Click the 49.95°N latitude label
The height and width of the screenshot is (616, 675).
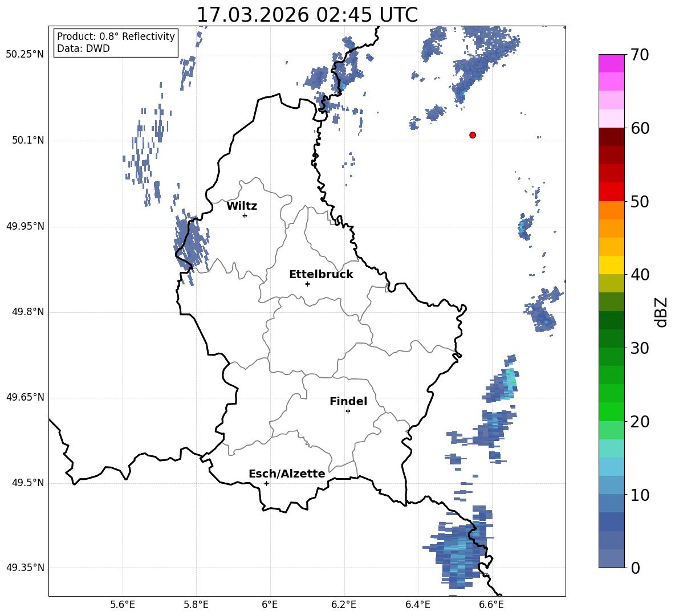(x=25, y=226)
